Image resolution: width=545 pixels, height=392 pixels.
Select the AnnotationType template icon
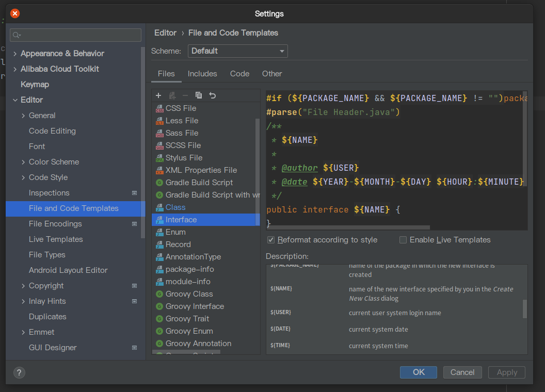coord(159,257)
